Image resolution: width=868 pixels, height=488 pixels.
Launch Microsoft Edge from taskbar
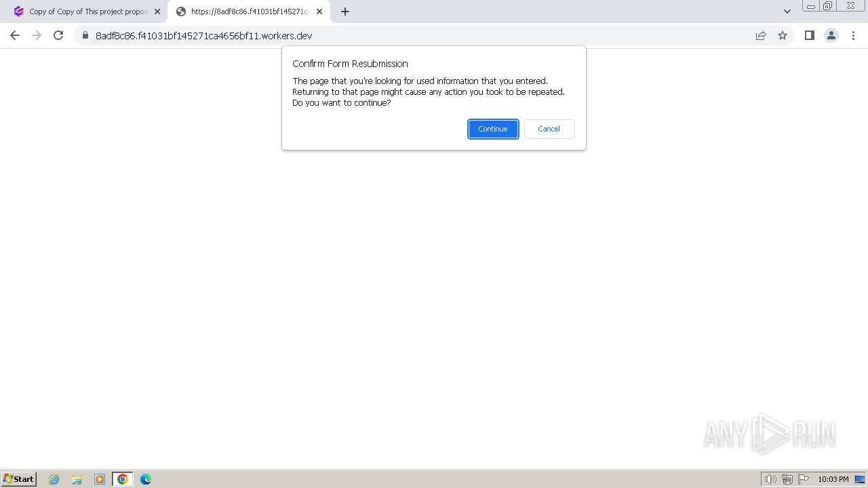point(146,479)
